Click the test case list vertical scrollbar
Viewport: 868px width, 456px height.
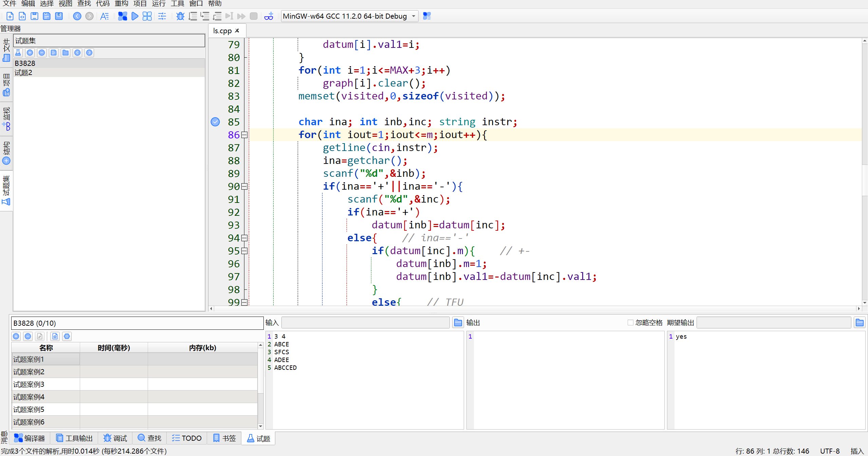[261, 385]
